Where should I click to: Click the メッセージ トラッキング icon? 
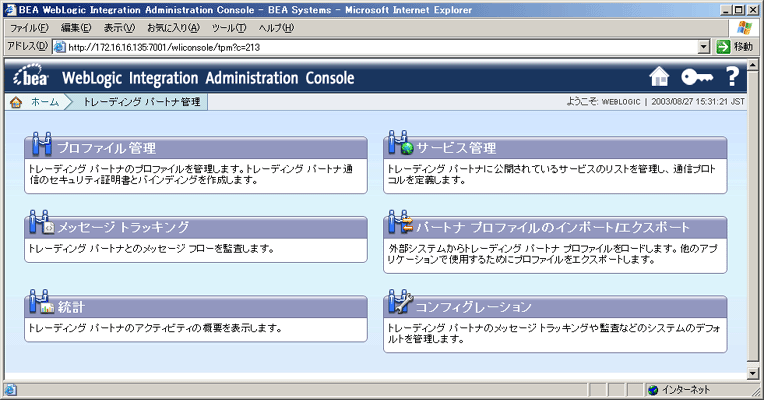pos(41,222)
